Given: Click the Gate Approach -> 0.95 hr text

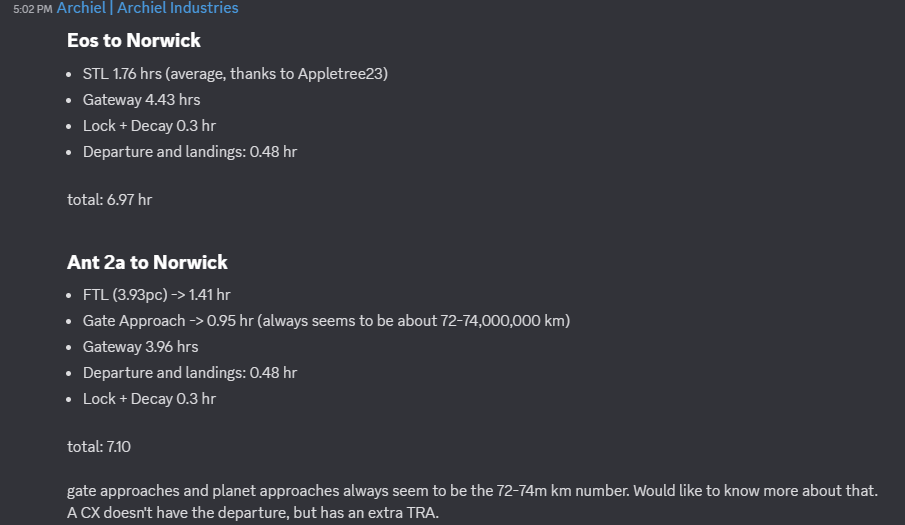Looking at the screenshot, I should (x=168, y=321).
